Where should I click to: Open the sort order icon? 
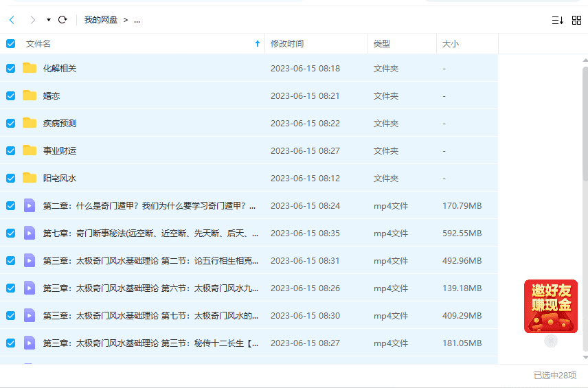(x=557, y=21)
